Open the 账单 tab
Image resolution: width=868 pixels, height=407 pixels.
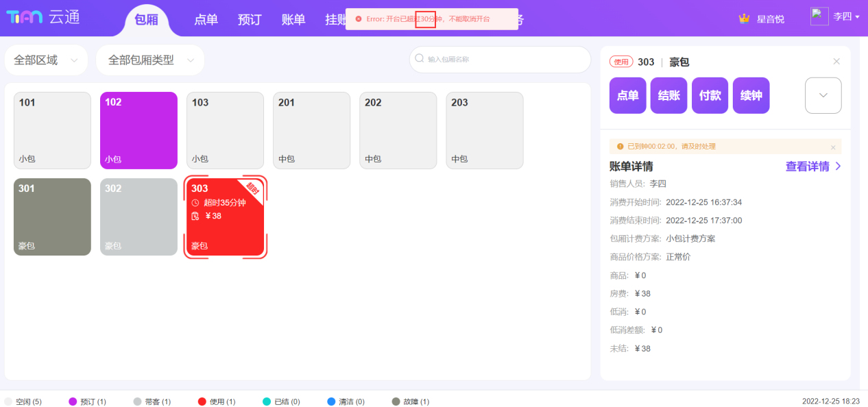coord(293,20)
